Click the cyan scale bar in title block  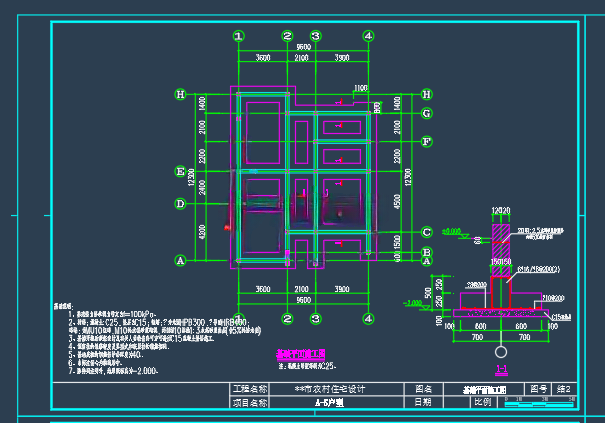tap(540, 404)
